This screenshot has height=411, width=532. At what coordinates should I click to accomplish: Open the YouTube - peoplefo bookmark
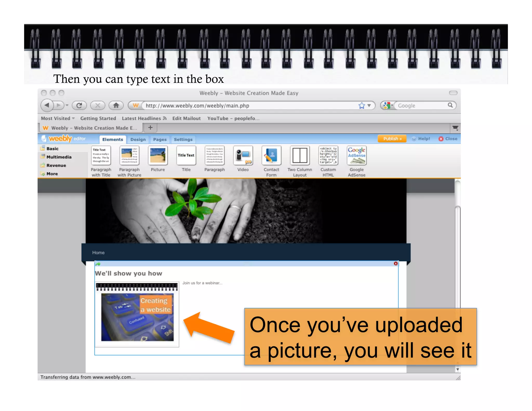click(x=233, y=118)
